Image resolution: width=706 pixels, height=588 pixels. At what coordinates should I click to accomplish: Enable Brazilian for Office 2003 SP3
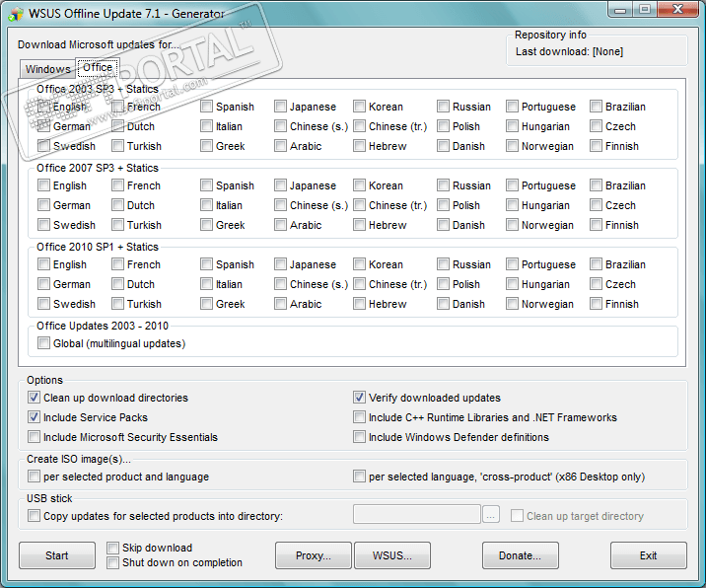(x=596, y=107)
